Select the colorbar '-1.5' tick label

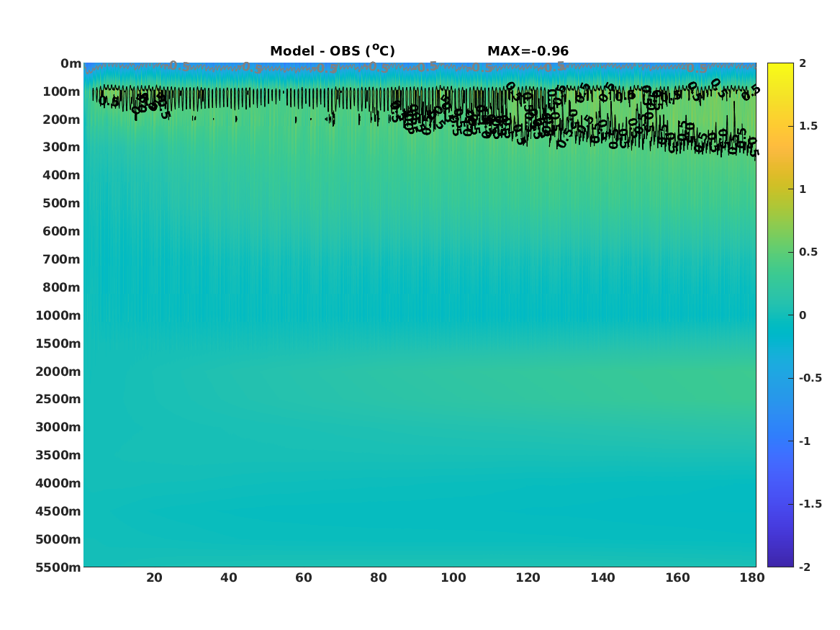point(810,504)
